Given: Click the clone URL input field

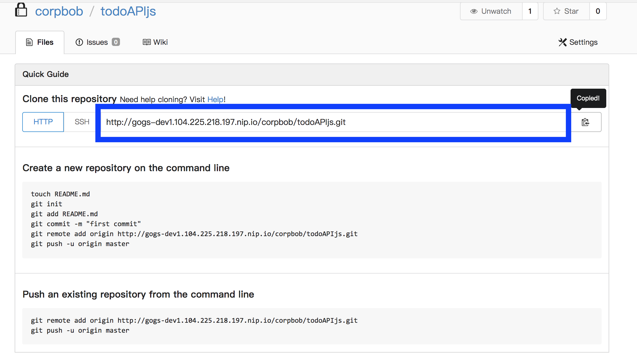Looking at the screenshot, I should click(x=333, y=122).
